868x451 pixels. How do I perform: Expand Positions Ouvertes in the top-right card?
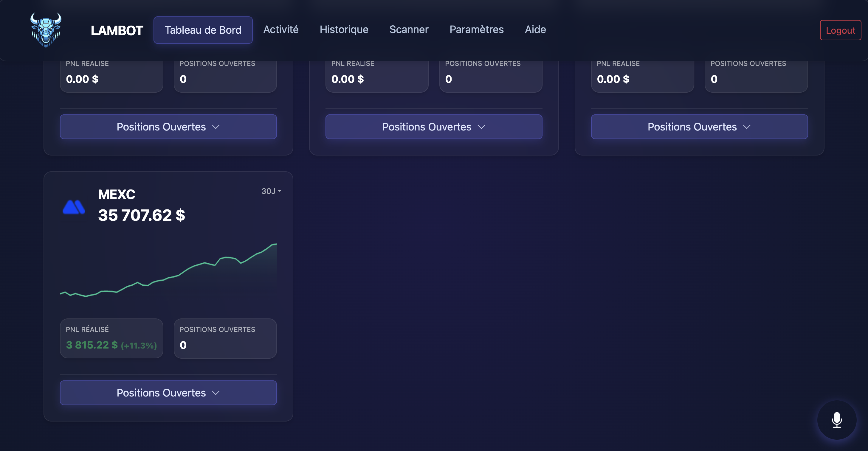(699, 127)
